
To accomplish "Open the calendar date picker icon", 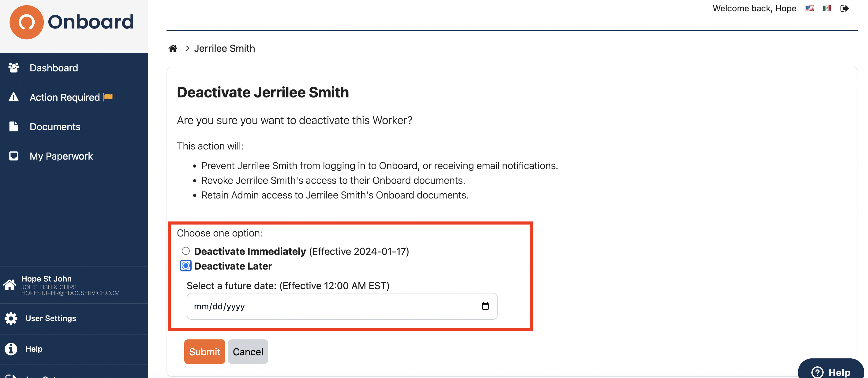I will click(x=485, y=306).
